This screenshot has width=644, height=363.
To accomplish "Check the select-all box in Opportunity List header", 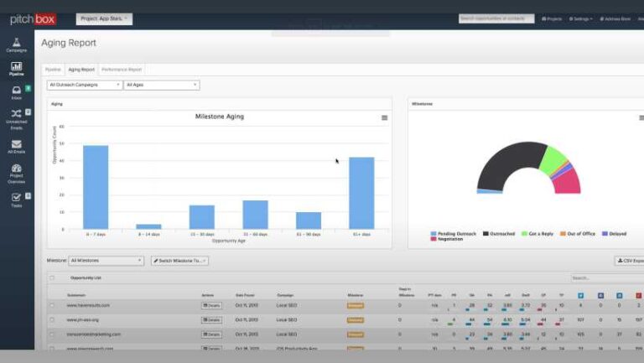I will [52, 277].
